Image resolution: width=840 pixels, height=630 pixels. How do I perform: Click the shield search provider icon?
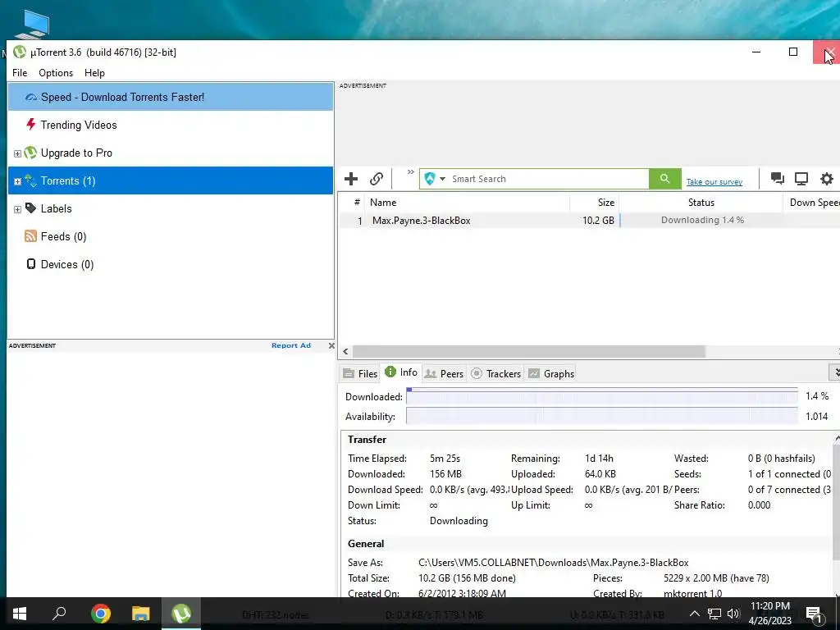430,178
